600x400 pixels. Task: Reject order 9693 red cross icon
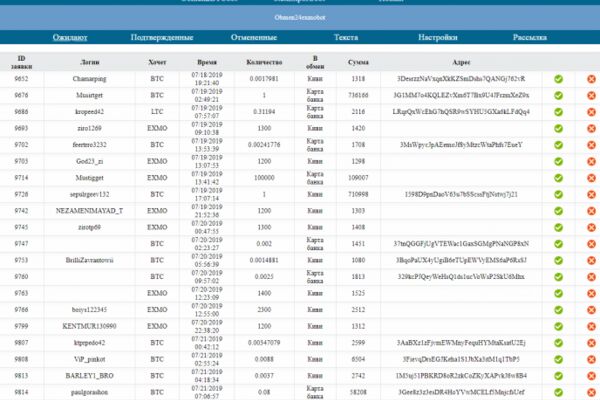coord(592,128)
